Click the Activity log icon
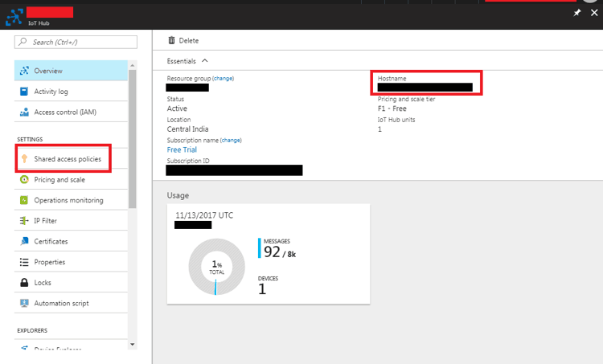This screenshot has width=603, height=364. point(24,92)
